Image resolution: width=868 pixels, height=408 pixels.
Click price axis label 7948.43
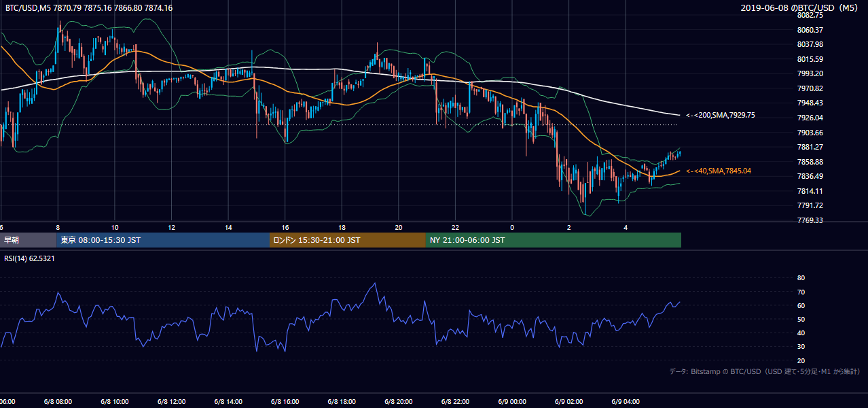click(810, 103)
